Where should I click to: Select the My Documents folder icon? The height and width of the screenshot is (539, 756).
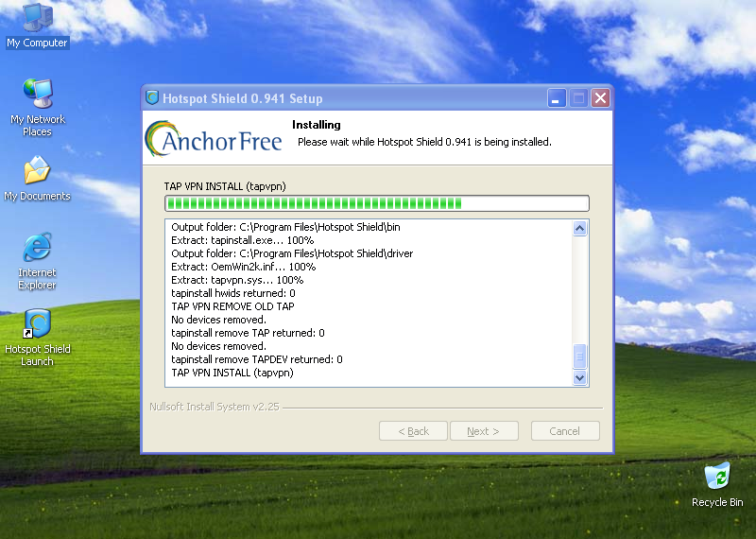point(37,178)
